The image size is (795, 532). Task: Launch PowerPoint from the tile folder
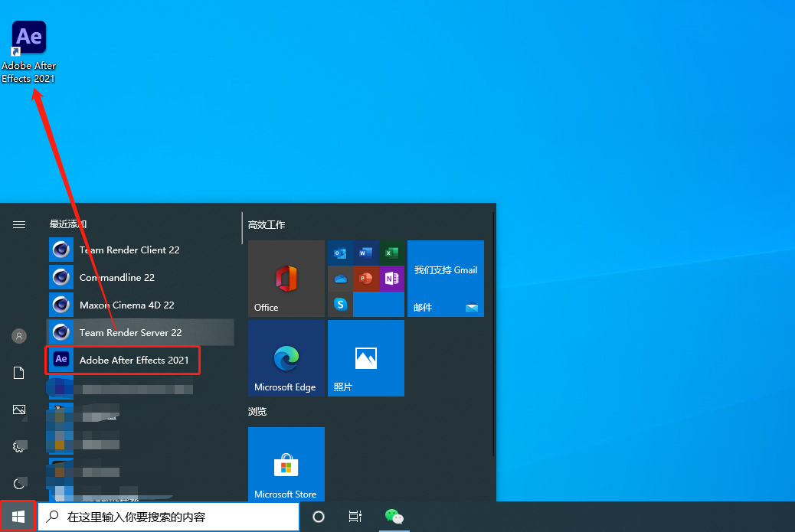[x=365, y=279]
